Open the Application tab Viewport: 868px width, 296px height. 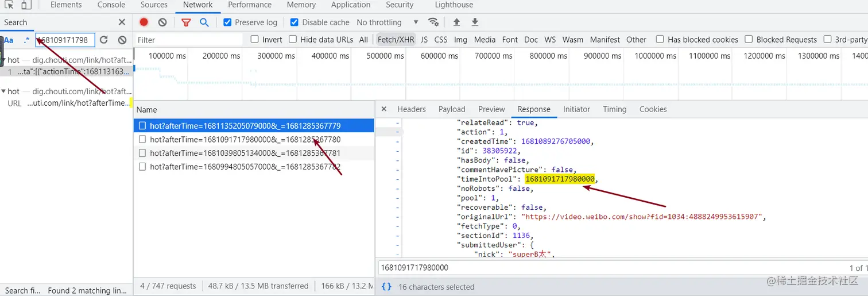tap(351, 5)
